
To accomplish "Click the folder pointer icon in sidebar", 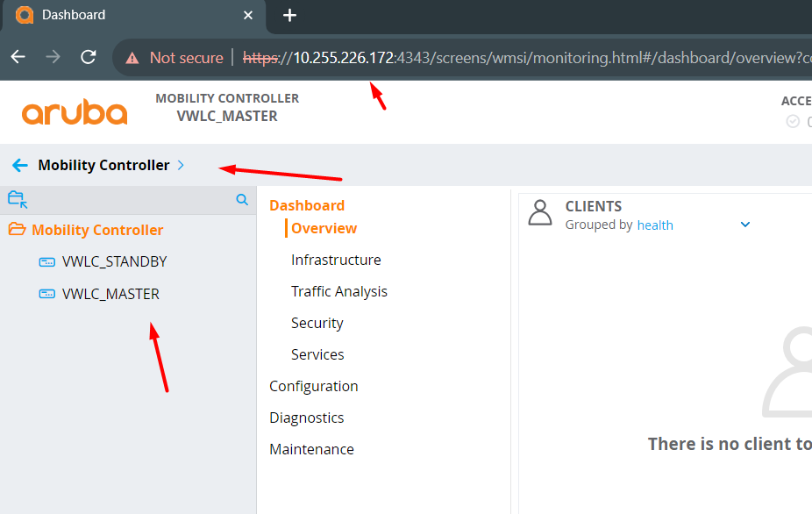I will click(x=18, y=199).
